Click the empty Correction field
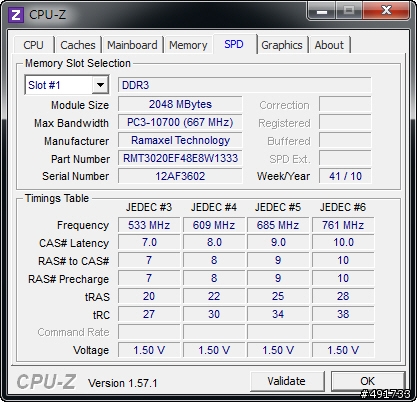The image size is (417, 402). coord(345,104)
